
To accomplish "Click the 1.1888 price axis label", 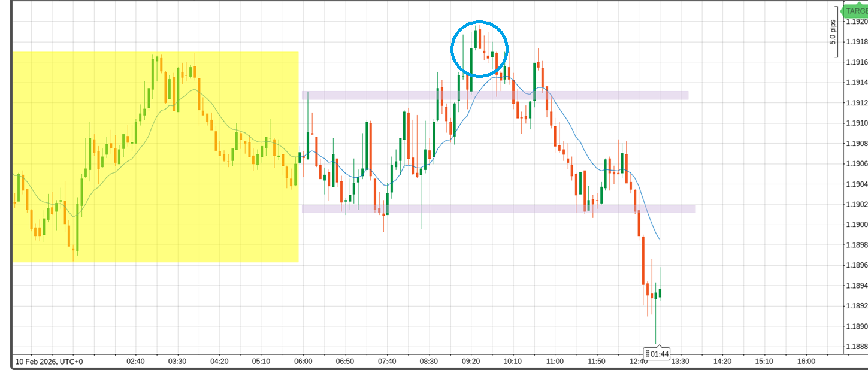I will coord(855,347).
